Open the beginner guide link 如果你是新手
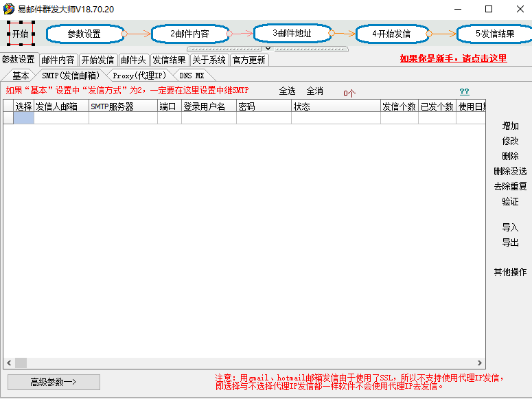 453,58
